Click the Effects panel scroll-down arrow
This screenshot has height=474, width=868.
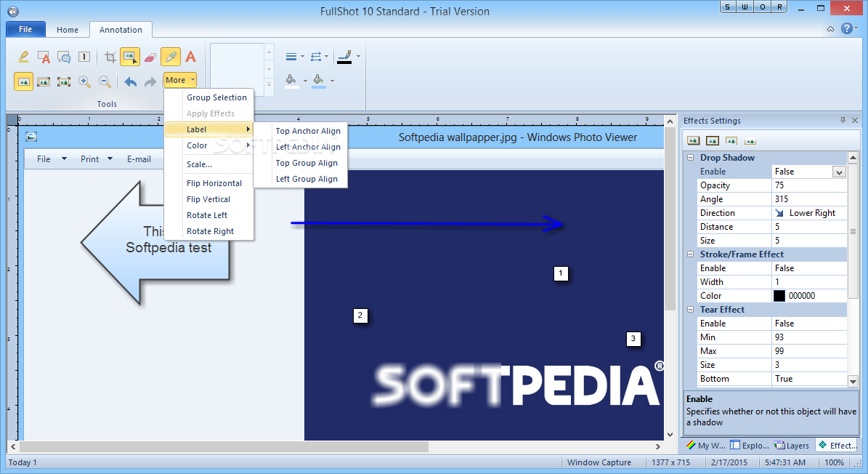(x=853, y=381)
